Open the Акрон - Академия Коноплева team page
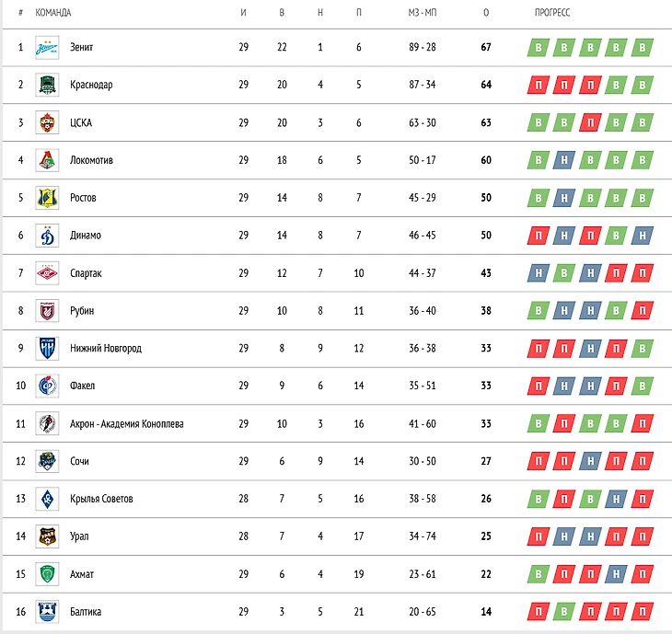Image resolution: width=672 pixels, height=634 pixels. pyautogui.click(x=127, y=423)
